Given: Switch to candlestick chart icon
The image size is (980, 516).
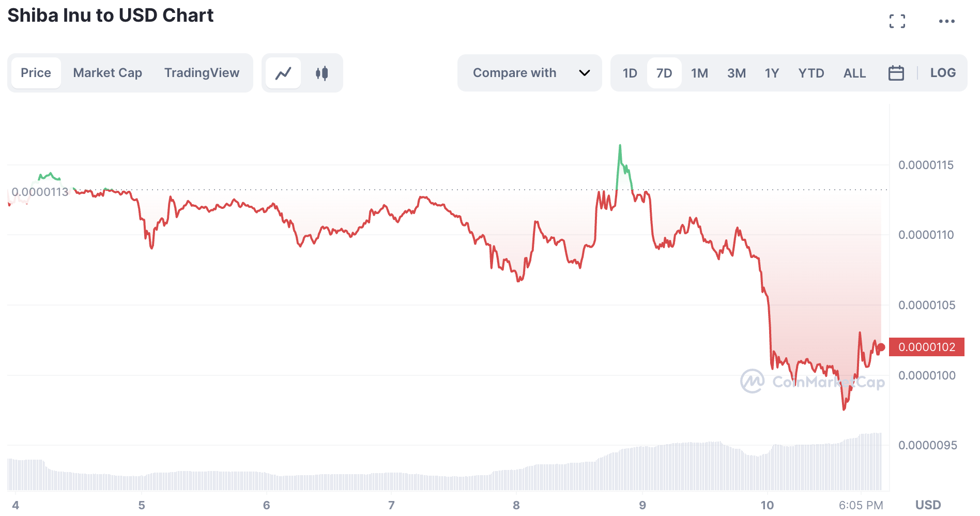Looking at the screenshot, I should pos(321,73).
